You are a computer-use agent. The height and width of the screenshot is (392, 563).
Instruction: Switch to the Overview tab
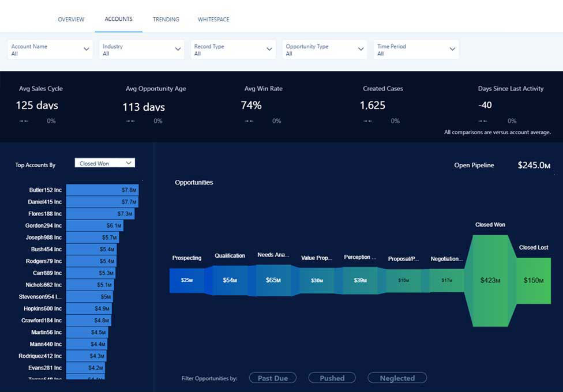click(71, 20)
